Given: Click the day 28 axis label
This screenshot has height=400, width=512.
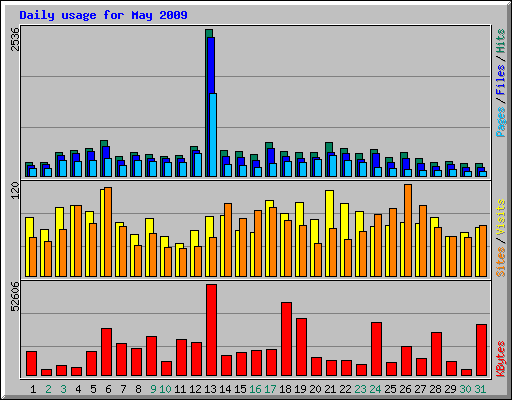Looking at the screenshot, I should [435, 389].
